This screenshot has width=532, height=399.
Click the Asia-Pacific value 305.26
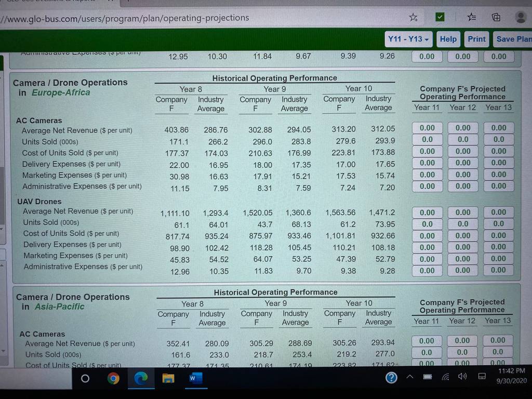click(x=344, y=343)
